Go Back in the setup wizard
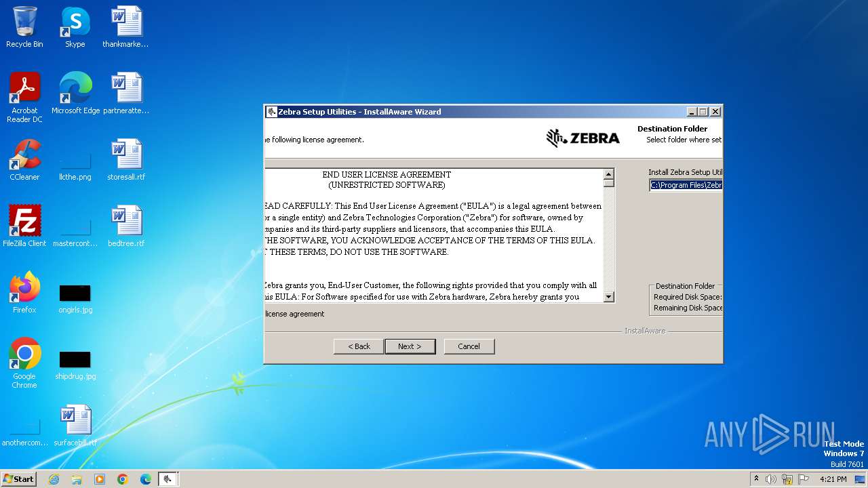 click(359, 346)
